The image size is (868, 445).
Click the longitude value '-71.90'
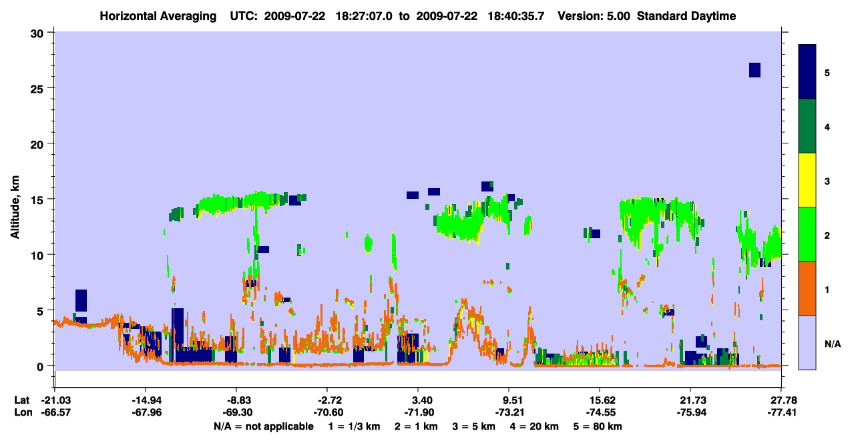(418, 413)
